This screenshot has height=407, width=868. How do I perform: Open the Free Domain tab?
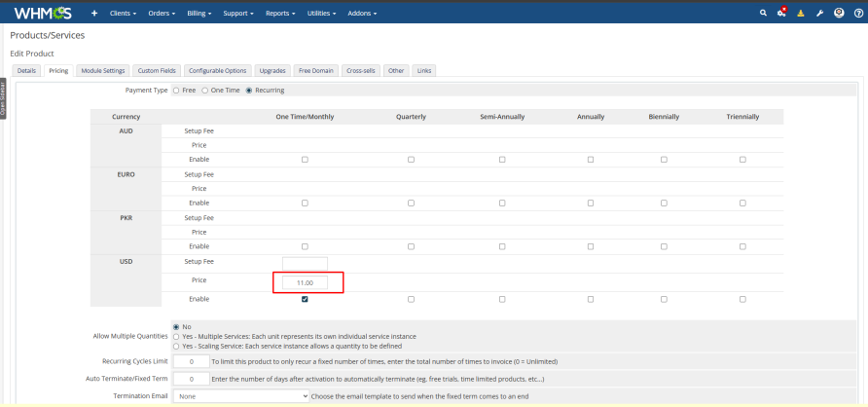[316, 70]
